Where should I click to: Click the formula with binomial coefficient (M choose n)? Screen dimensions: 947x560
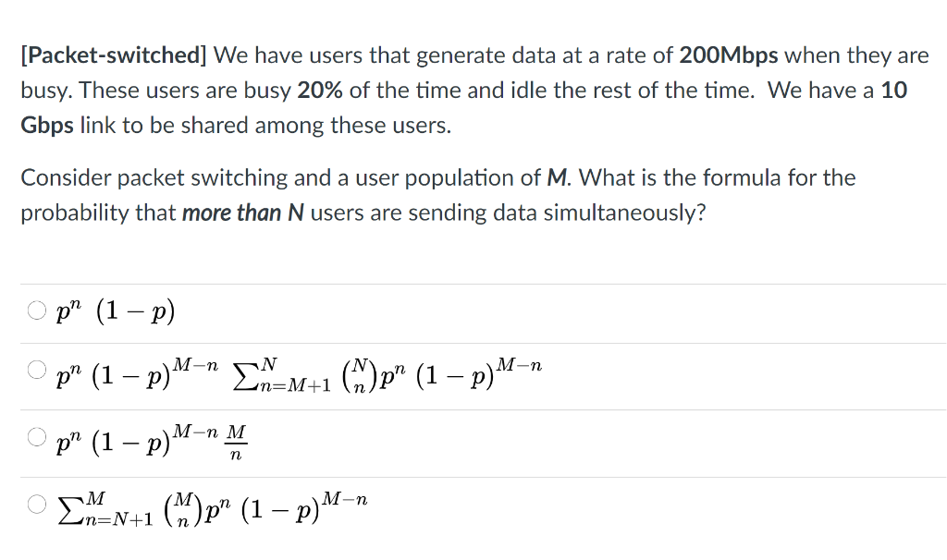[182, 507]
